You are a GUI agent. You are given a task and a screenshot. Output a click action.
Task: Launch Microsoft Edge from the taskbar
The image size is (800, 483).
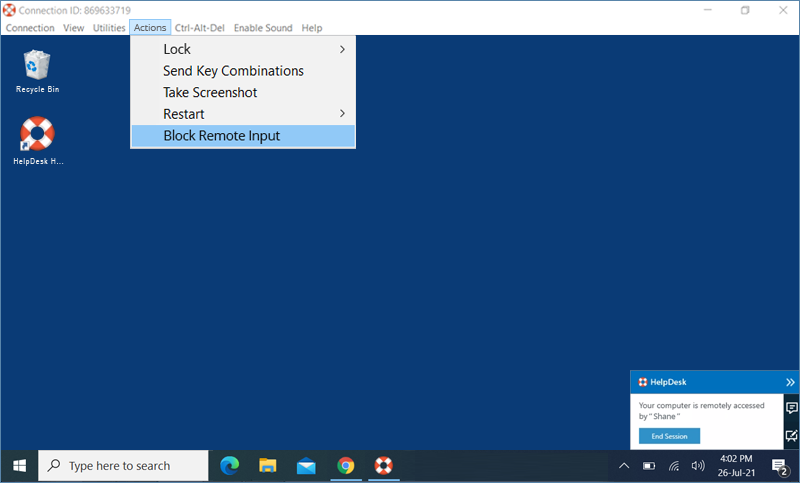coord(230,465)
